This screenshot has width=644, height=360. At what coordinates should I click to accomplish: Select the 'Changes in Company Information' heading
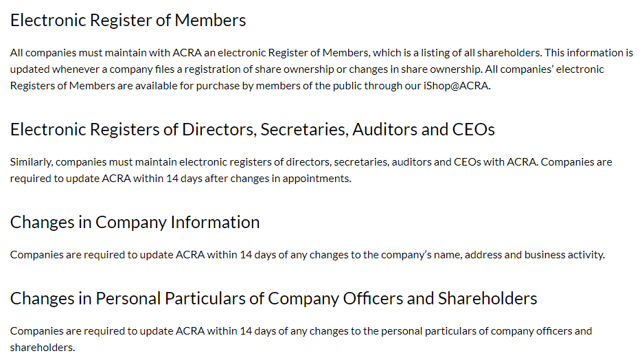[x=135, y=223]
